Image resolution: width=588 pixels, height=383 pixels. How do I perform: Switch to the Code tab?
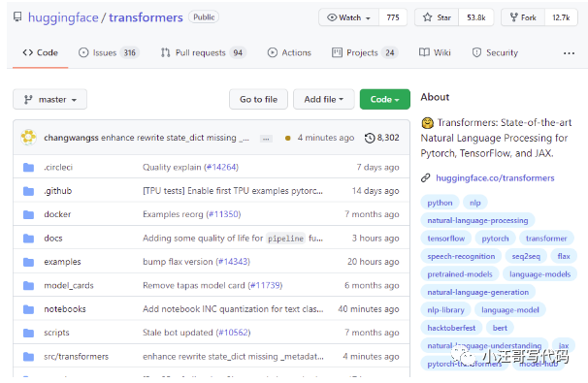(40, 52)
